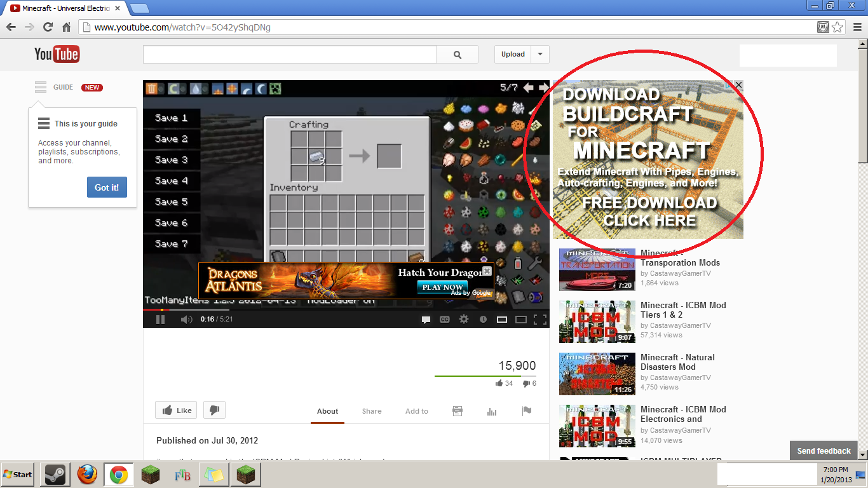Click the magnifying glass search button

click(x=458, y=55)
